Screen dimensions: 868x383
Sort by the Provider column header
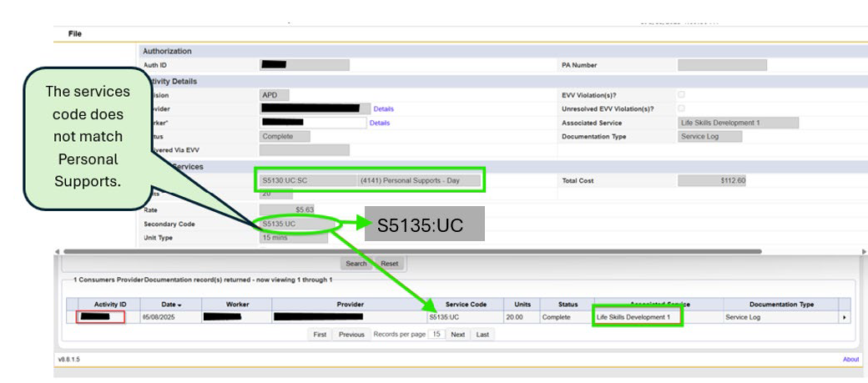[350, 305]
